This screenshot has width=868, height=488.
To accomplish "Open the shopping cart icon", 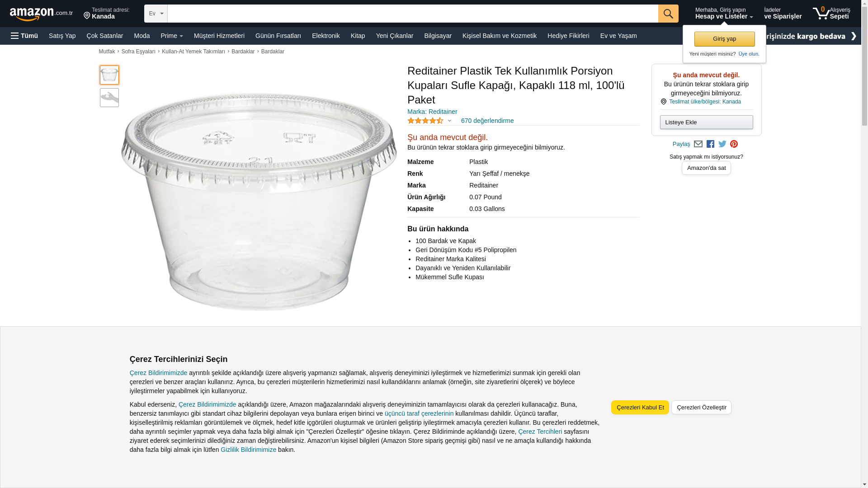I will (x=821, y=13).
